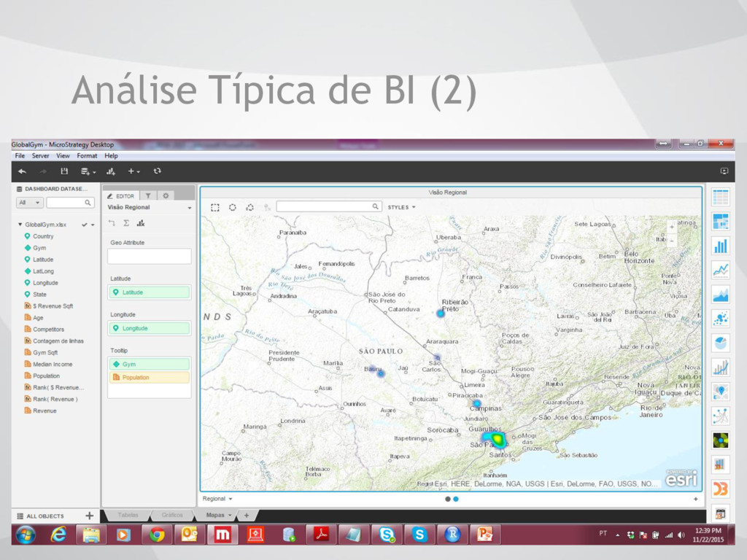
Task: Open the STYLES dropdown on the map
Action: tap(402, 208)
